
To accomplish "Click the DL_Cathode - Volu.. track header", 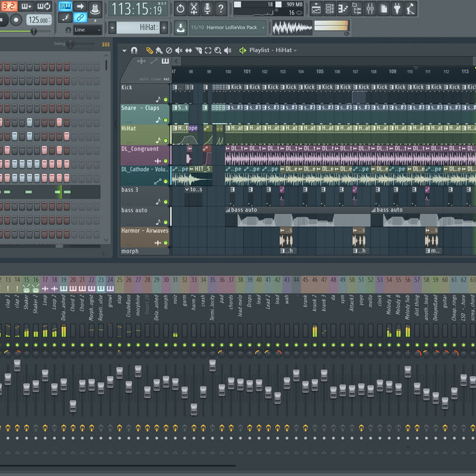I will tap(144, 175).
